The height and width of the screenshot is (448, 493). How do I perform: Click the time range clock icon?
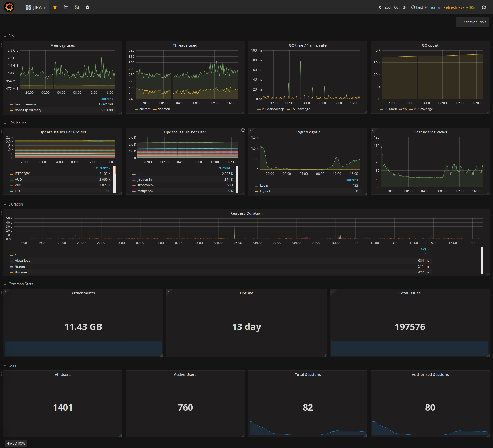pyautogui.click(x=412, y=7)
